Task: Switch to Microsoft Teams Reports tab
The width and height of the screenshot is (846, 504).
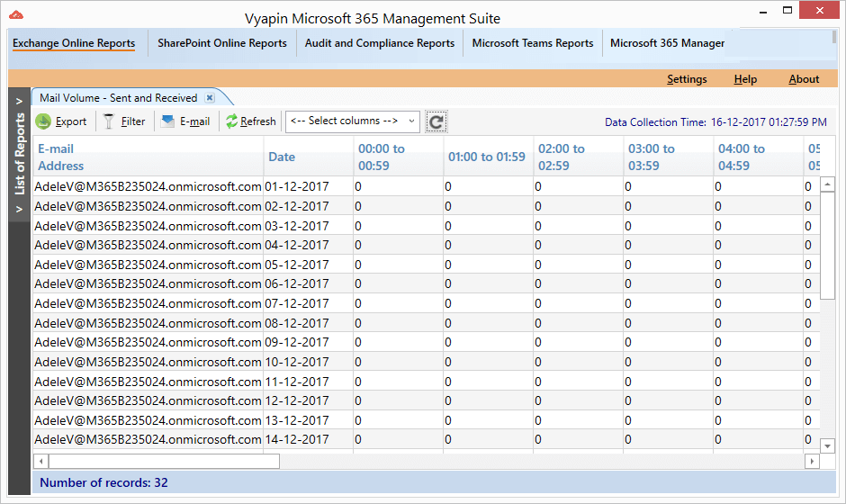Action: (x=533, y=43)
